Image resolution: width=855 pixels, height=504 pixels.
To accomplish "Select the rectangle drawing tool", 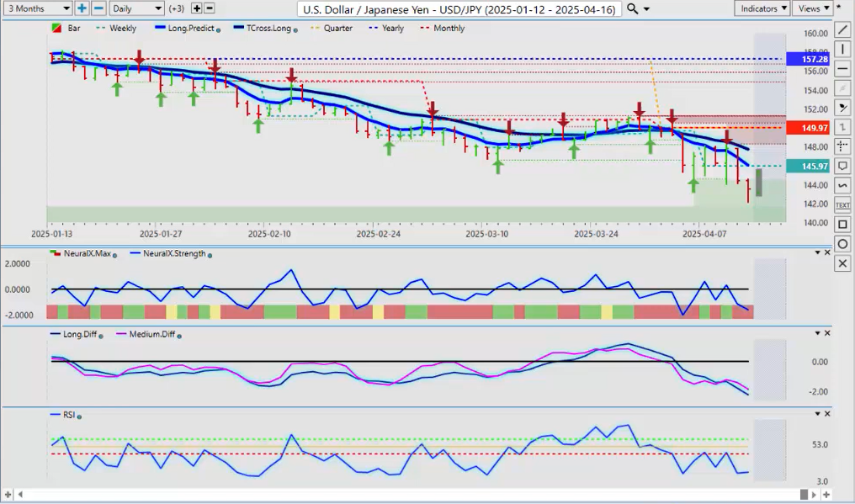I will (x=842, y=224).
